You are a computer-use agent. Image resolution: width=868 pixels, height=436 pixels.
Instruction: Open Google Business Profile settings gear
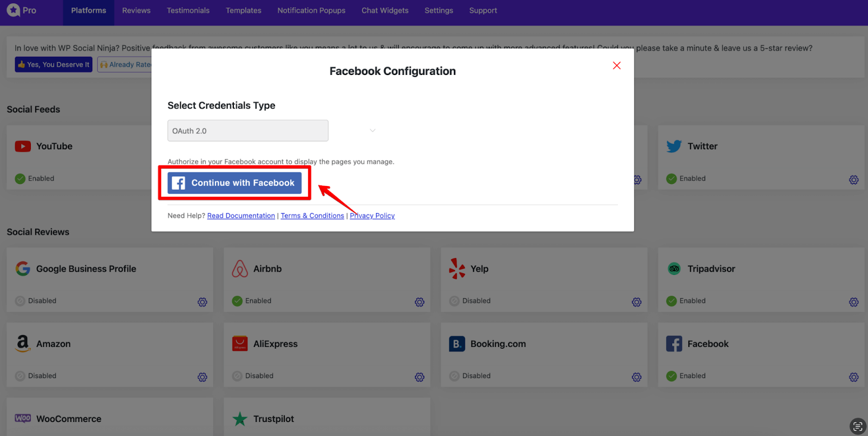click(x=202, y=302)
